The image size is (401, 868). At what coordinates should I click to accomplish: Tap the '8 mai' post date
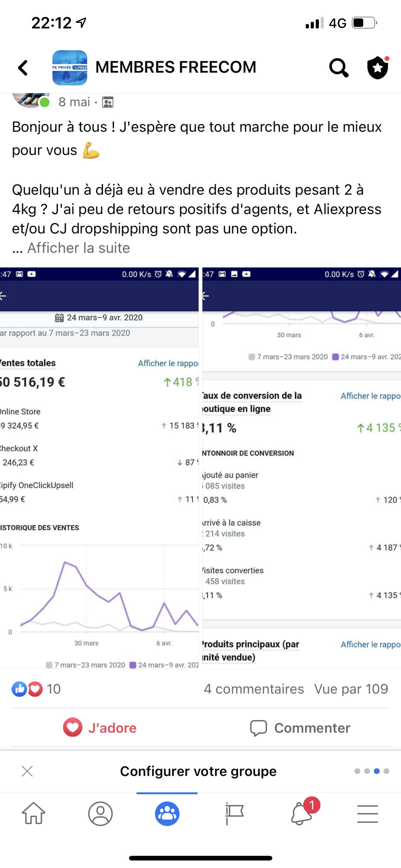(x=74, y=102)
